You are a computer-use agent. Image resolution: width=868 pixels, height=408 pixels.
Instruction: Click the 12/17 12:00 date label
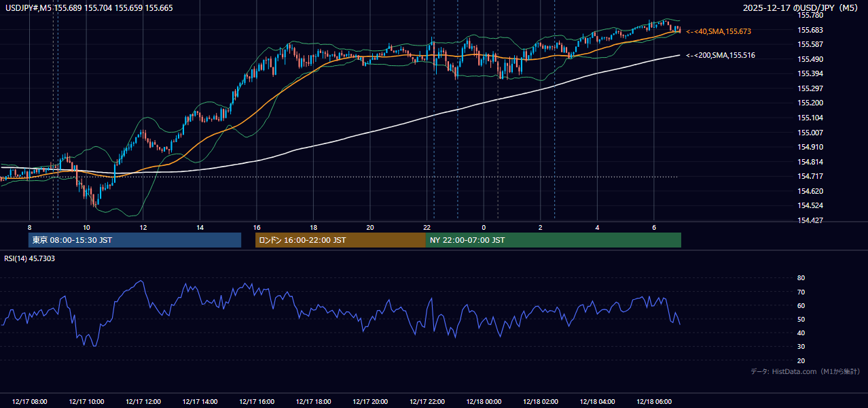[x=143, y=402]
